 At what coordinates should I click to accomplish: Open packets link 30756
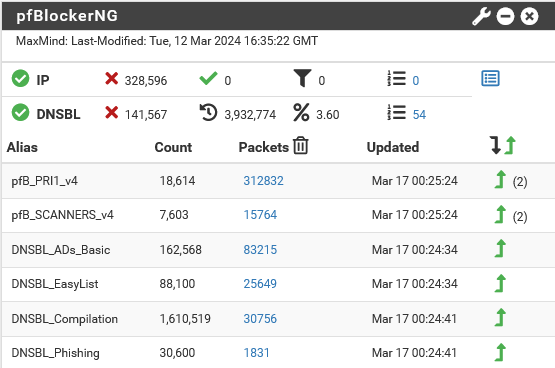[260, 319]
